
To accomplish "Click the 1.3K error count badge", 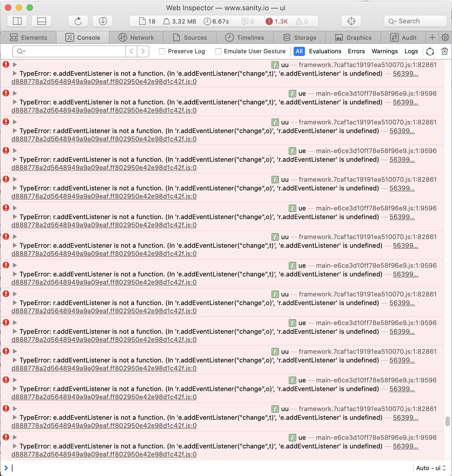I will coord(276,21).
